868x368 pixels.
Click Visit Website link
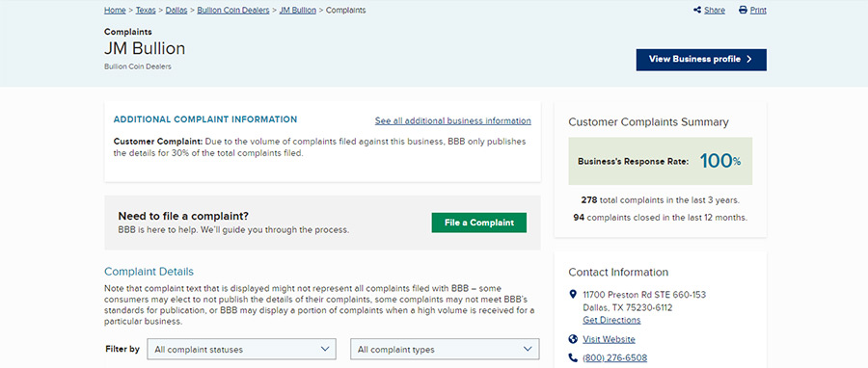click(609, 339)
